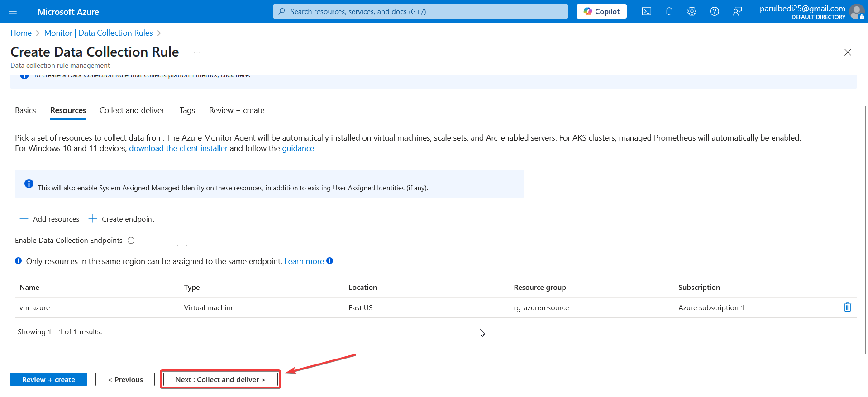Open the Learn more link
The image size is (868, 397).
click(304, 261)
